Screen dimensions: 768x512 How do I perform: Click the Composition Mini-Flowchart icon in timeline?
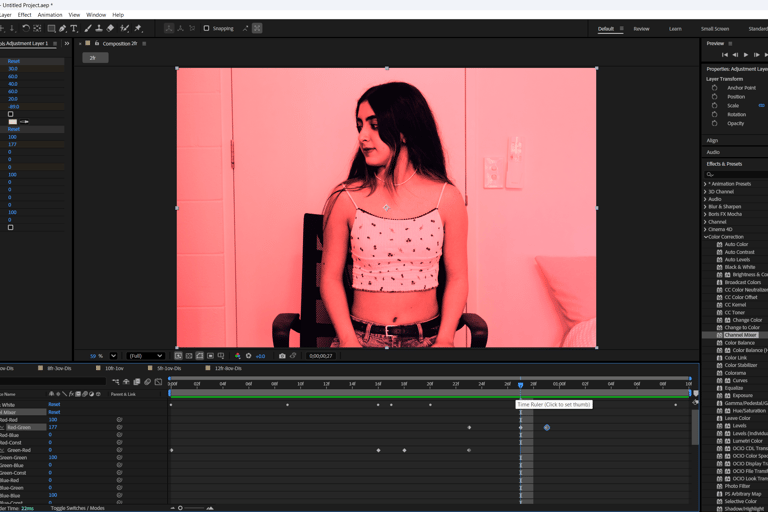pyautogui.click(x=116, y=382)
